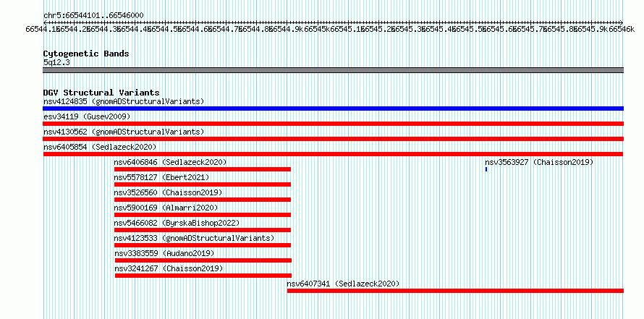Click the 5q12.3 band label
The image size is (644, 319).
pos(56,63)
